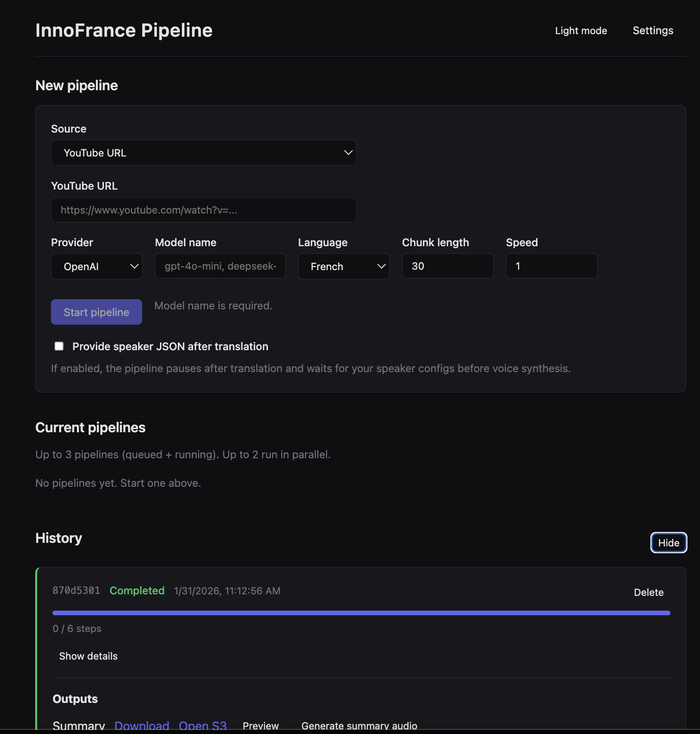
Task: Show details for the completed pipeline
Action: pyautogui.click(x=88, y=656)
